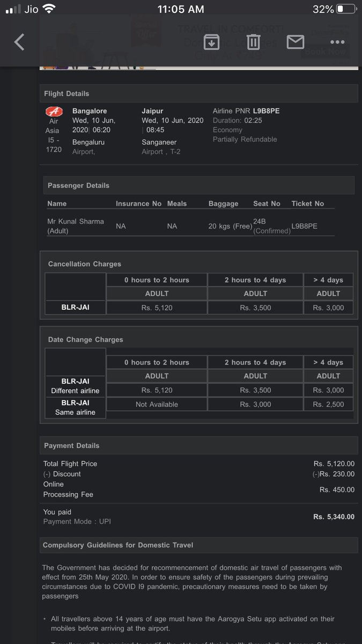Screen dimensions: 362x644
Task: Tap Rs. 3,000 in Cancellation Charges
Action: pyautogui.click(x=328, y=308)
